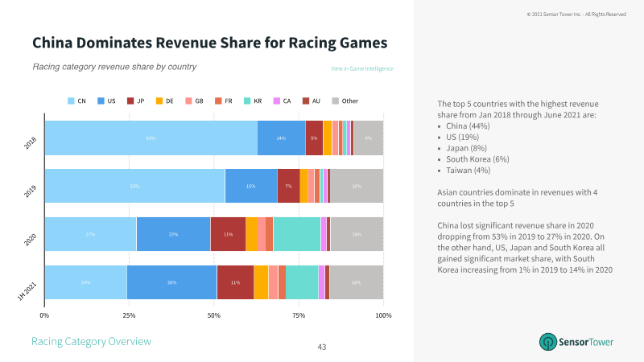
Task: Click the GB legend swatch
Action: coord(188,101)
